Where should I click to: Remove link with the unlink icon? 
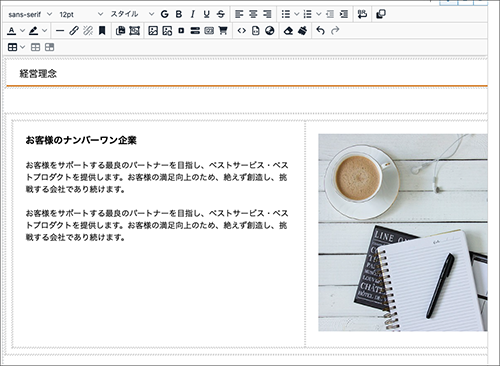tap(88, 31)
